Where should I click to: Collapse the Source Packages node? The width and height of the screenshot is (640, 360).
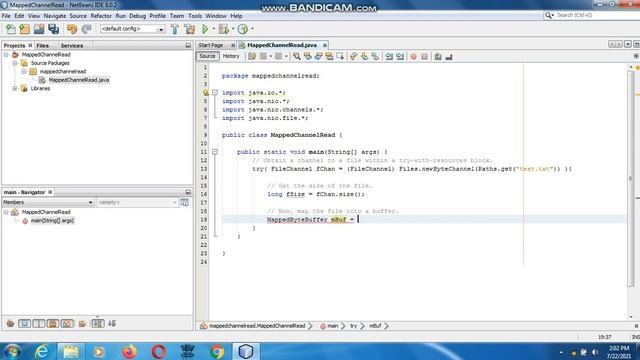pyautogui.click(x=15, y=63)
